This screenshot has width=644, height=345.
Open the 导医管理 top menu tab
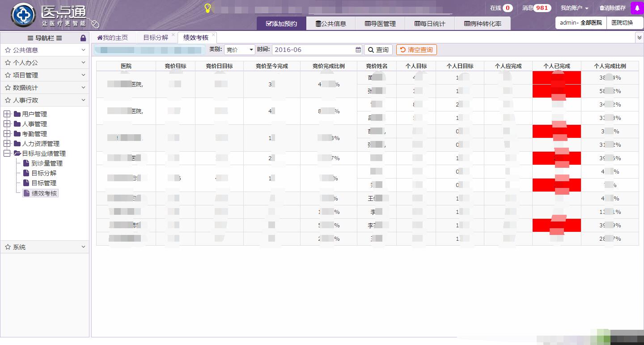(380, 24)
